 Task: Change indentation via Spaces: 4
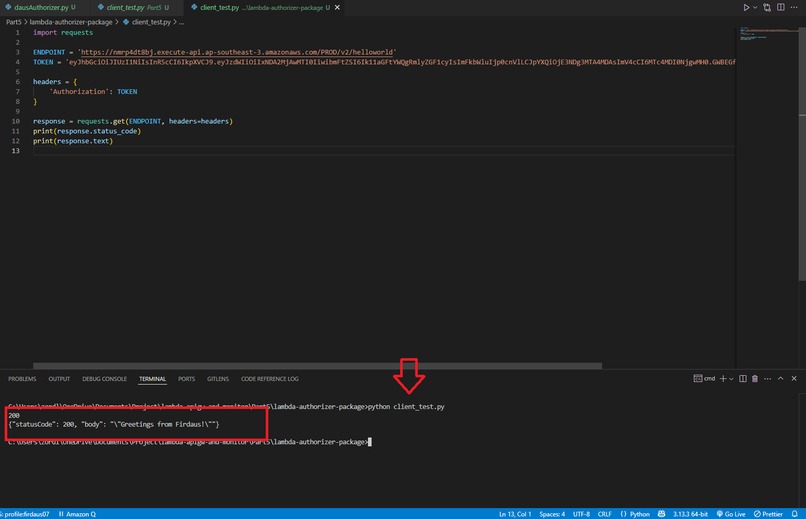pos(552,514)
